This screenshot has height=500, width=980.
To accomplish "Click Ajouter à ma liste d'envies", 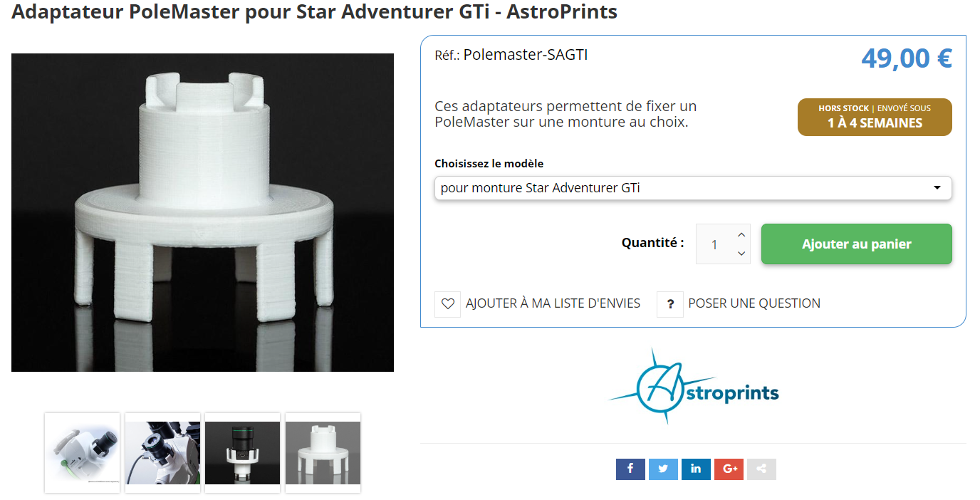I will [x=553, y=303].
